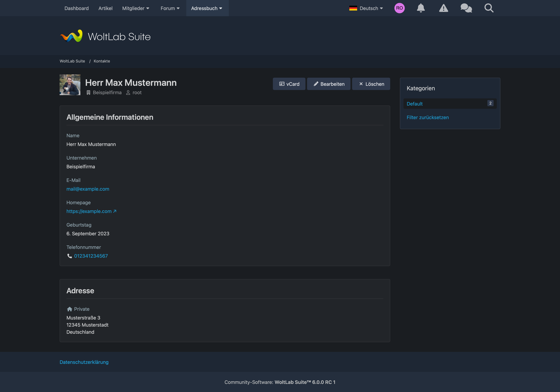Click the Kontakte breadcrumb
This screenshot has width=560, height=392.
click(102, 61)
